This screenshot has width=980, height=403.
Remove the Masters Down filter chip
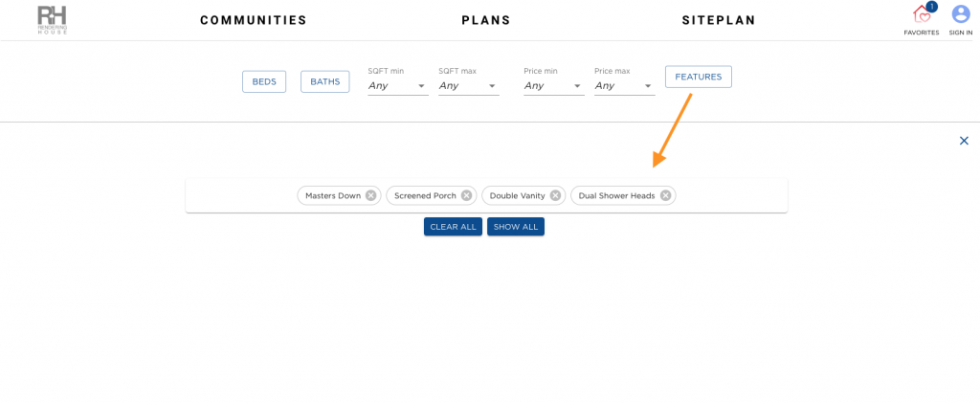point(370,195)
